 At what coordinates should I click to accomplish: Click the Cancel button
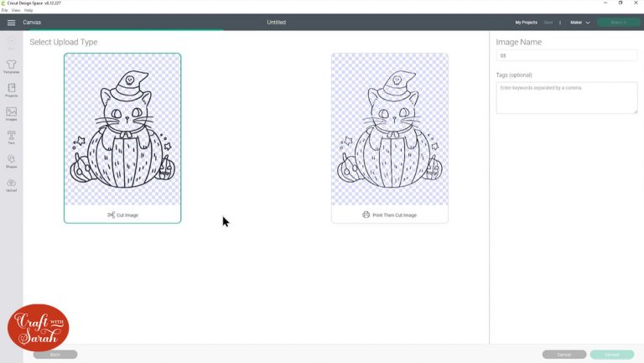(563, 355)
